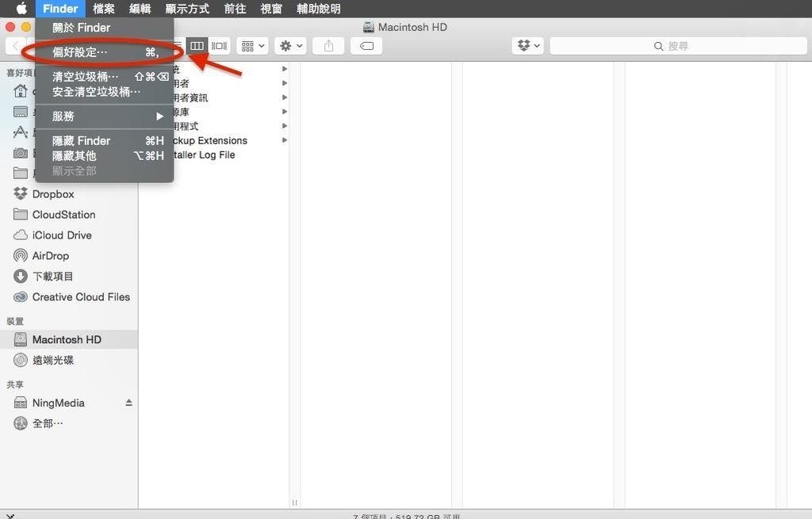Image resolution: width=812 pixels, height=519 pixels.
Task: Click the NingMedia label in sidebar
Action: pyautogui.click(x=59, y=403)
